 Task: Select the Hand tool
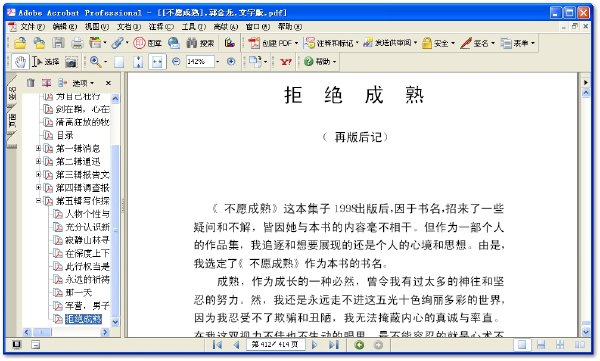pyautogui.click(x=20, y=61)
